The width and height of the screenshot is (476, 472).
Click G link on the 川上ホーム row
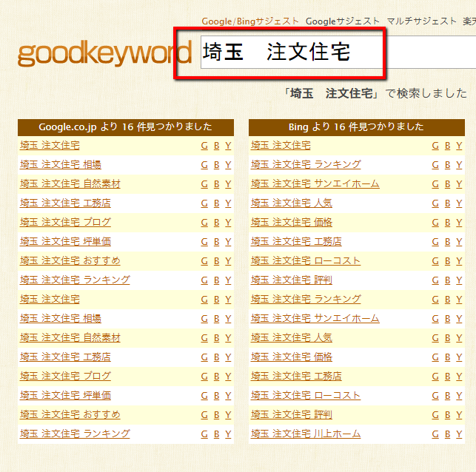tap(435, 434)
